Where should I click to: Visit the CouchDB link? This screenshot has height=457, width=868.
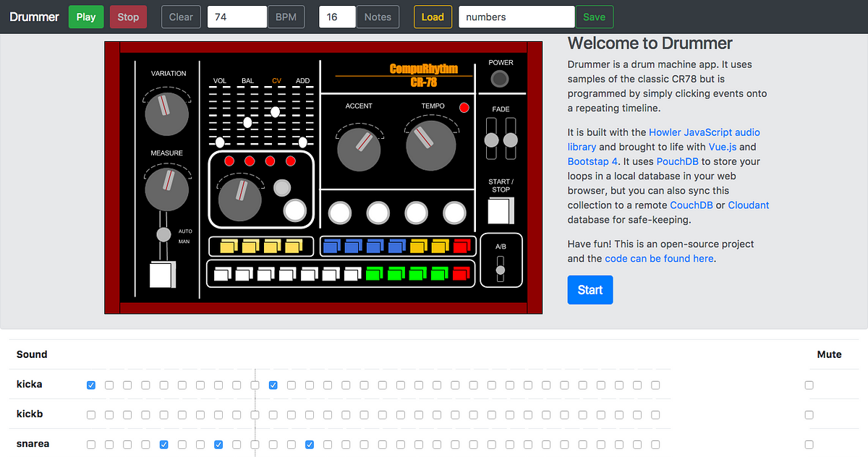click(691, 205)
